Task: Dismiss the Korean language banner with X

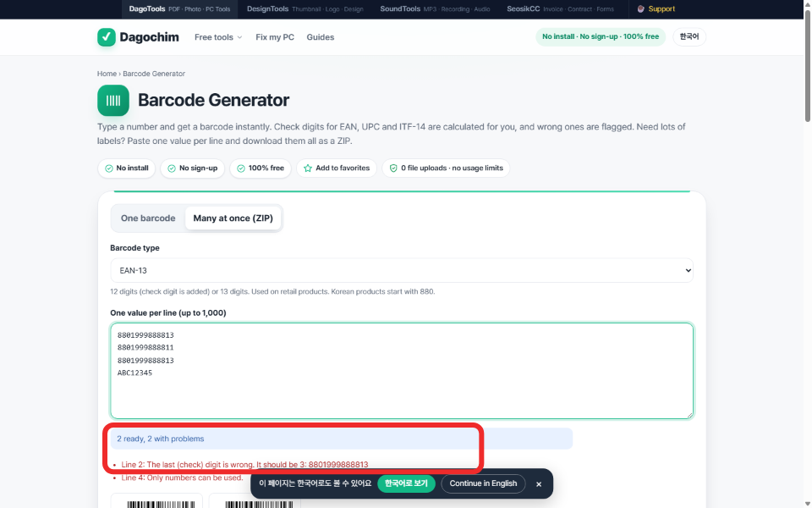Action: click(x=539, y=483)
